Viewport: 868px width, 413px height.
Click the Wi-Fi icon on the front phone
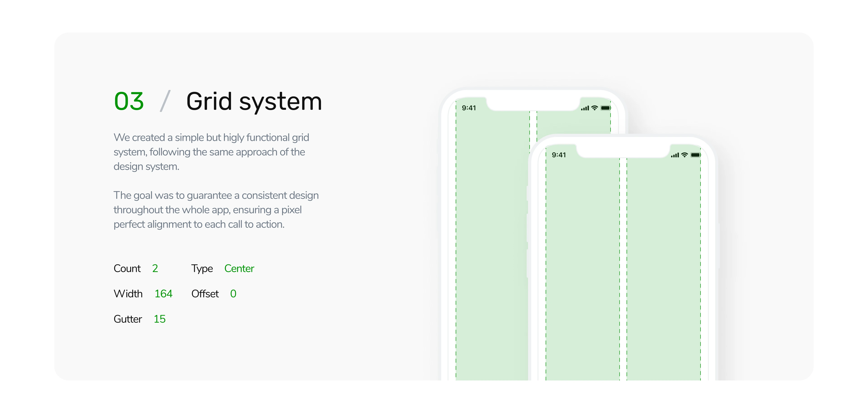pyautogui.click(x=684, y=155)
